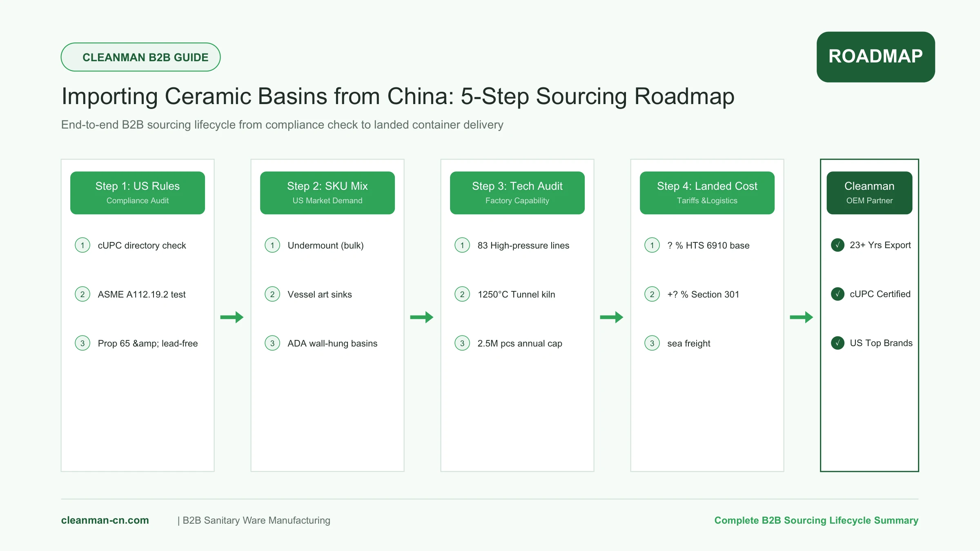This screenshot has width=980, height=551.
Task: Click number 2 icon beside Section 301
Action: click(x=652, y=294)
